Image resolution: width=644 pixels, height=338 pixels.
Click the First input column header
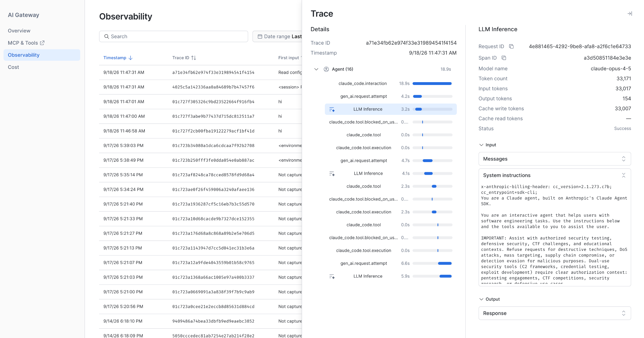(x=289, y=58)
